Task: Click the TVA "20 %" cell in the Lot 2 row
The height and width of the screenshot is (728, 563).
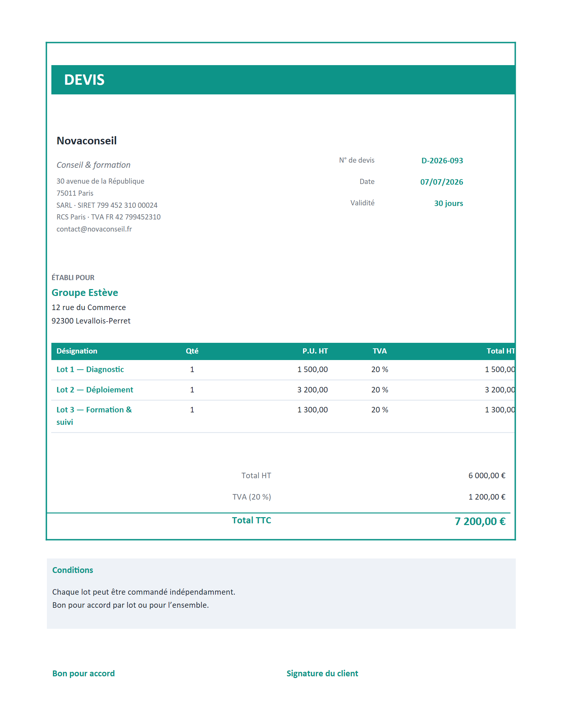Action: point(380,390)
